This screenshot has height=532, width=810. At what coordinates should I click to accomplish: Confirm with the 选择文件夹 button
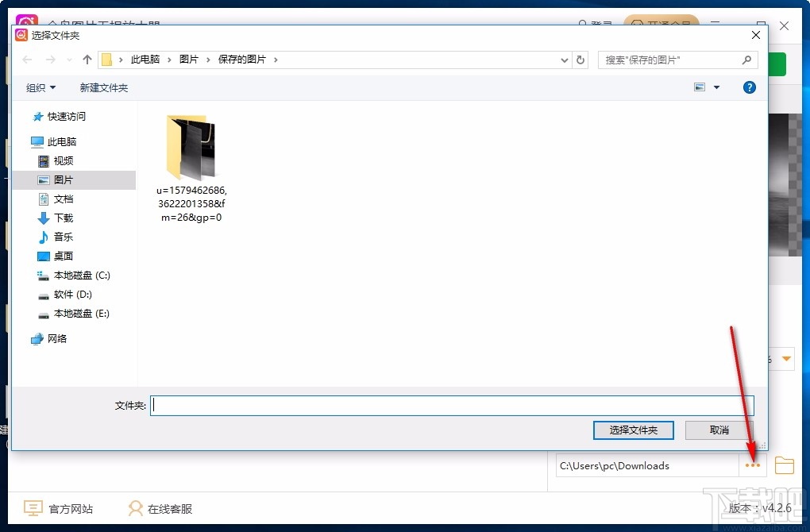tap(633, 430)
